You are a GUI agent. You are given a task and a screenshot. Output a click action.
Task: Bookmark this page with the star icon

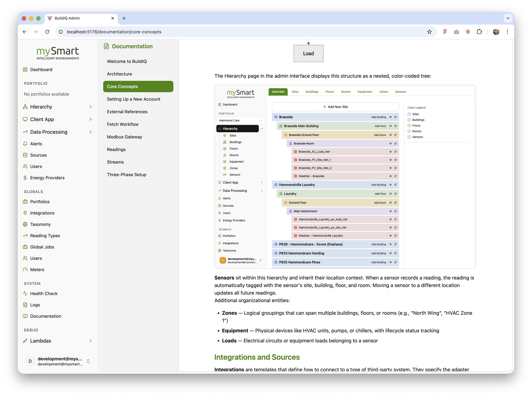429,32
